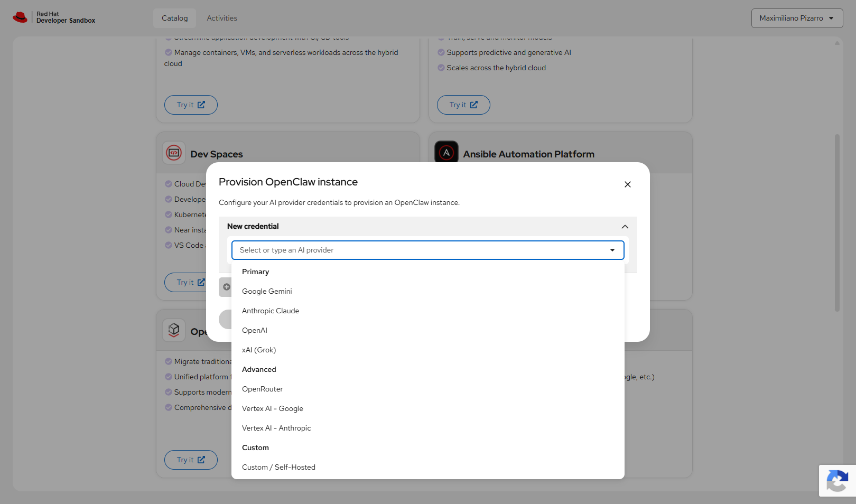The width and height of the screenshot is (856, 504).
Task: Switch to the Activities tab
Action: tap(222, 18)
